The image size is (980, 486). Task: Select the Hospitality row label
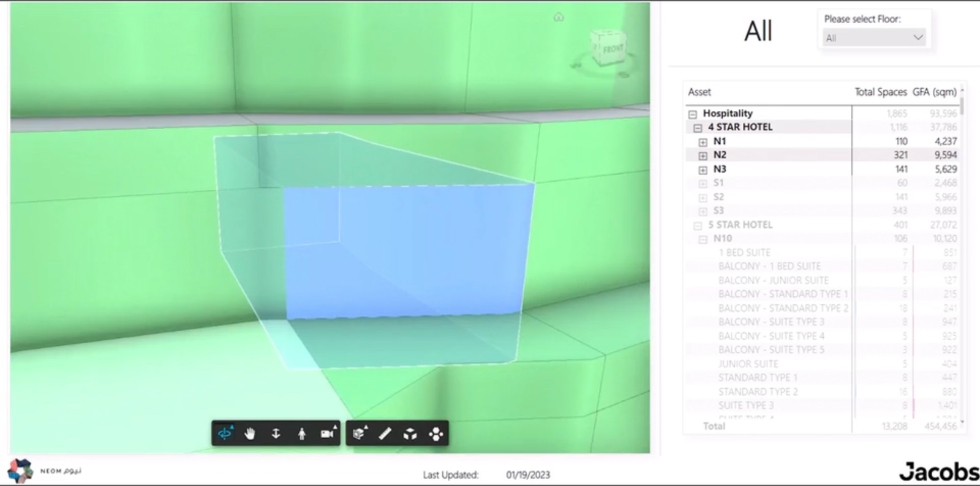[x=728, y=113]
